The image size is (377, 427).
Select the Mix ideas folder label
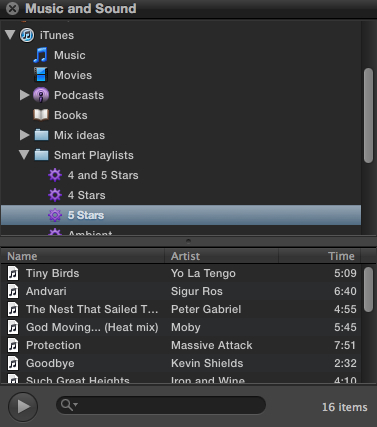79,135
